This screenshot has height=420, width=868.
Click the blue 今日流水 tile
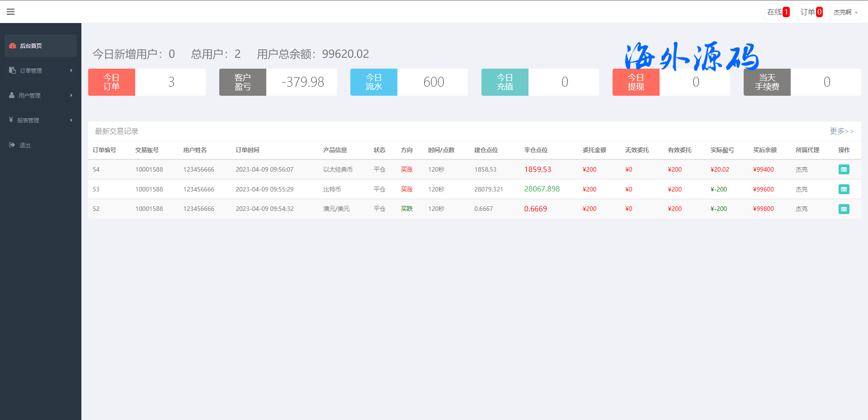(374, 82)
